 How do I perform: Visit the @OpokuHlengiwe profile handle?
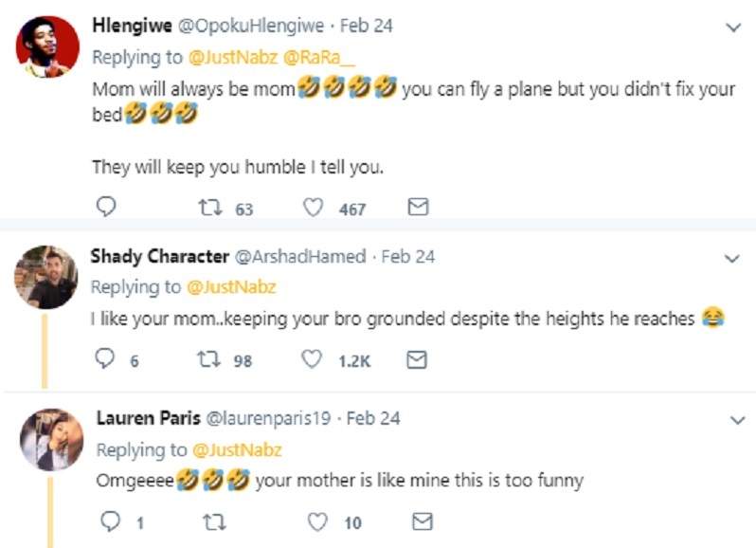252,27
